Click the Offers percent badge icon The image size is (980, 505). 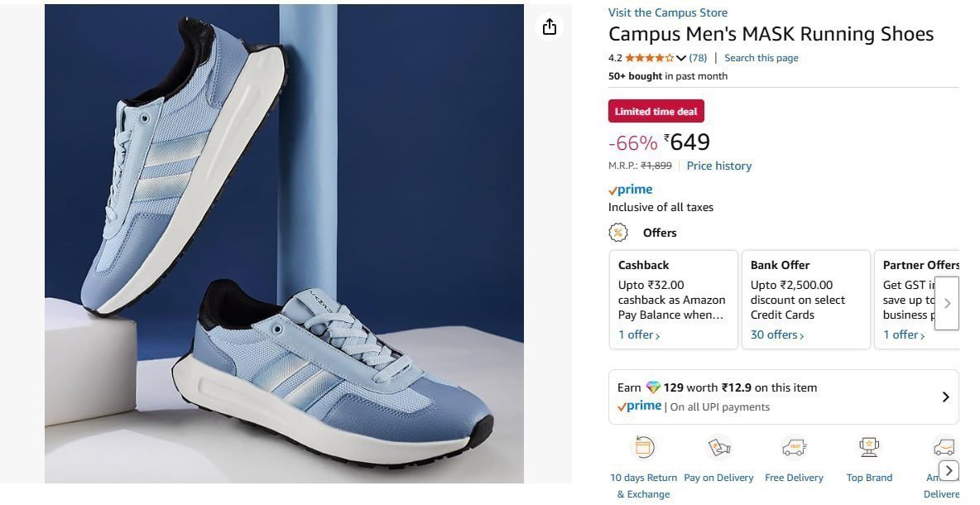pyautogui.click(x=618, y=233)
